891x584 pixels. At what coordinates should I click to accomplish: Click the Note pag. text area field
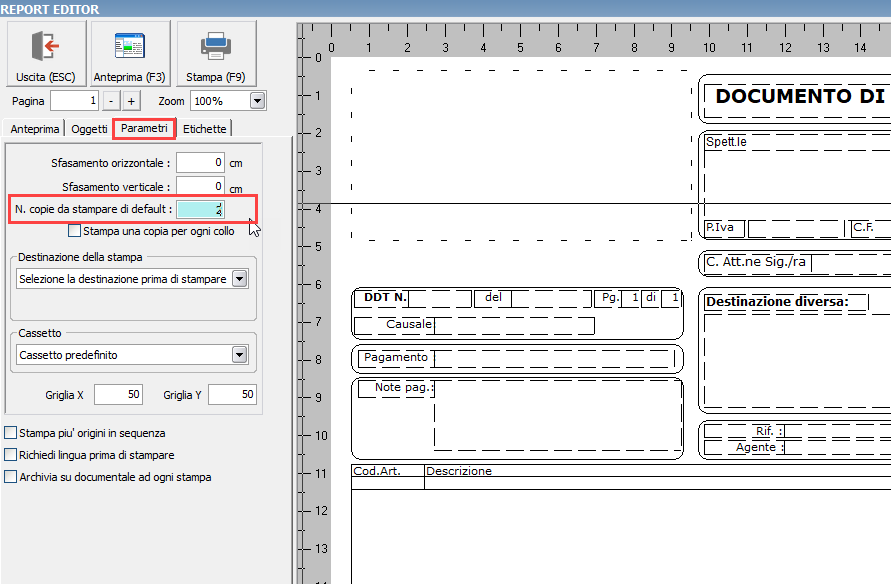point(558,416)
